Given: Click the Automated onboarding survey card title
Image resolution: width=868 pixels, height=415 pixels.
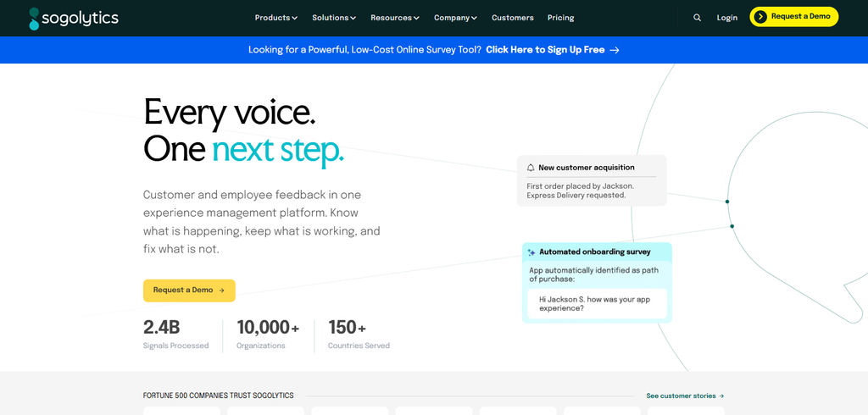Looking at the screenshot, I should click(595, 252).
